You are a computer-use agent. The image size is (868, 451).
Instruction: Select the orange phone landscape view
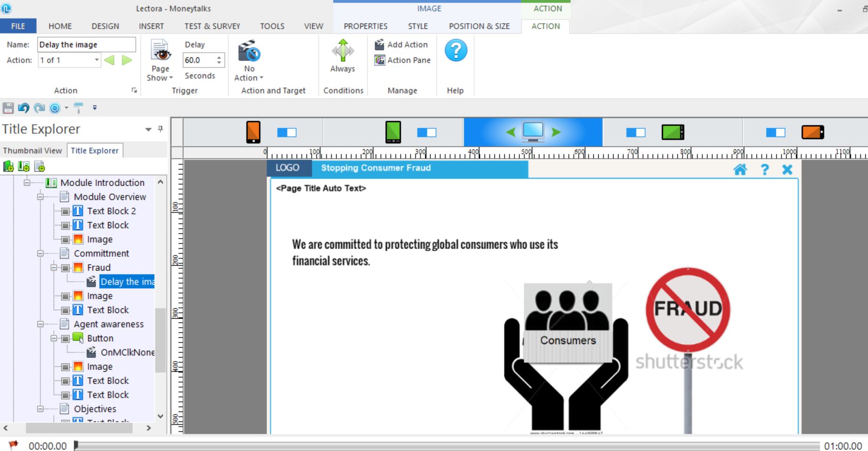click(x=812, y=132)
